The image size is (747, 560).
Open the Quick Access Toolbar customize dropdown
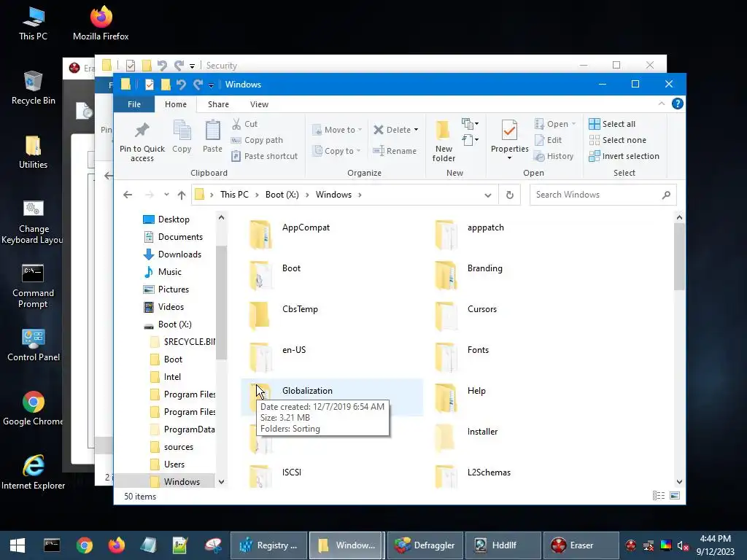pyautogui.click(x=211, y=85)
